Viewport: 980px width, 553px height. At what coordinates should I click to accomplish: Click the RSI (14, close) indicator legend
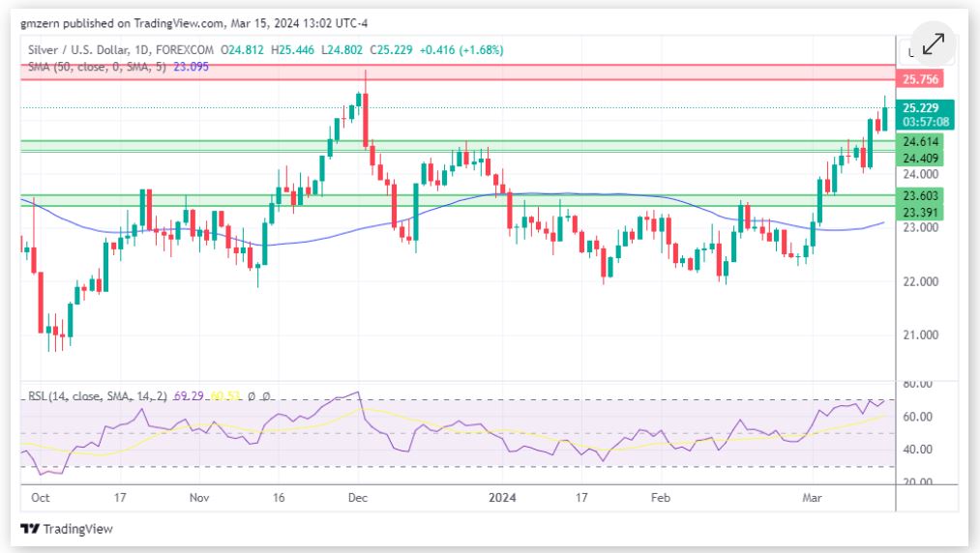click(95, 396)
